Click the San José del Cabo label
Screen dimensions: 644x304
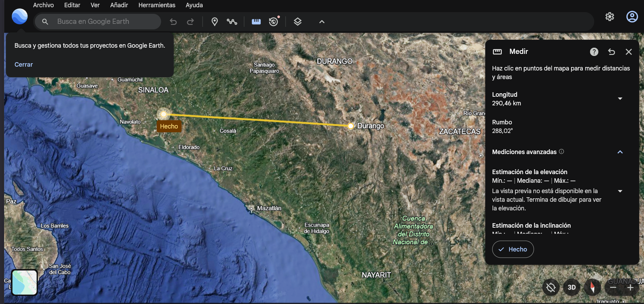coord(60,269)
